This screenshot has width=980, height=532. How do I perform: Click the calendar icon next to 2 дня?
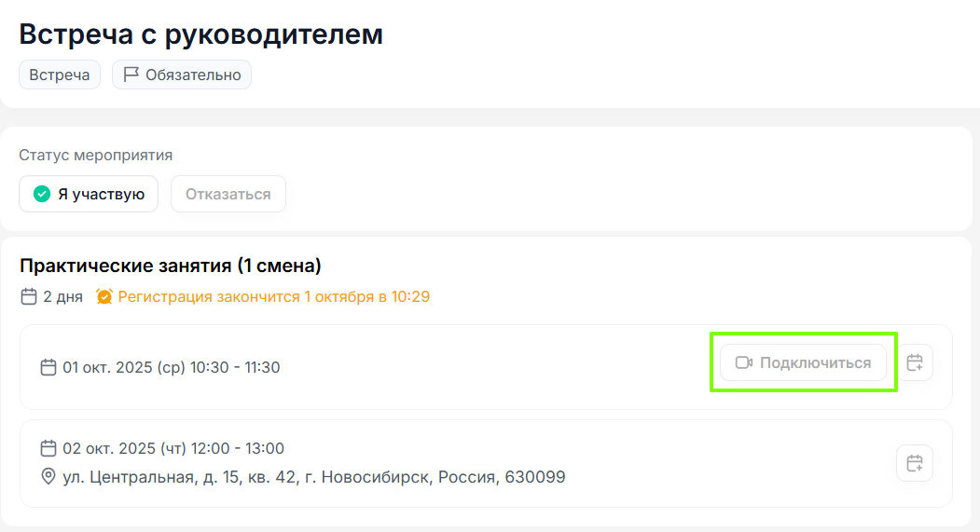(x=29, y=297)
